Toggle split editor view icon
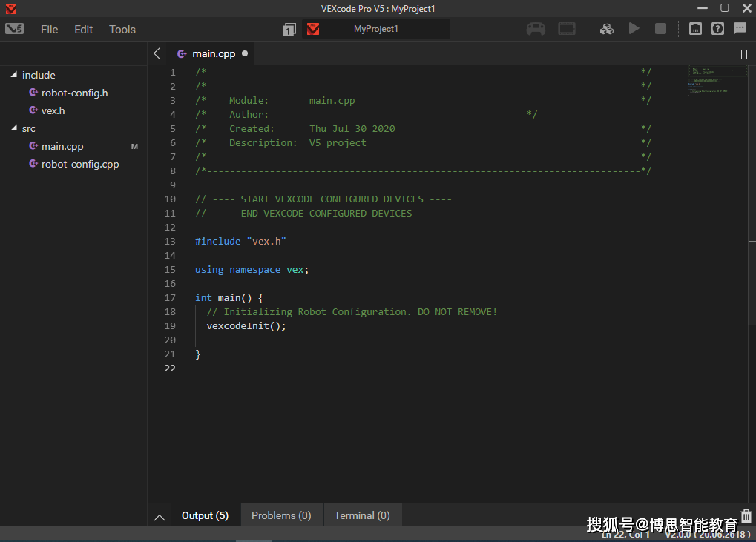 pos(746,54)
